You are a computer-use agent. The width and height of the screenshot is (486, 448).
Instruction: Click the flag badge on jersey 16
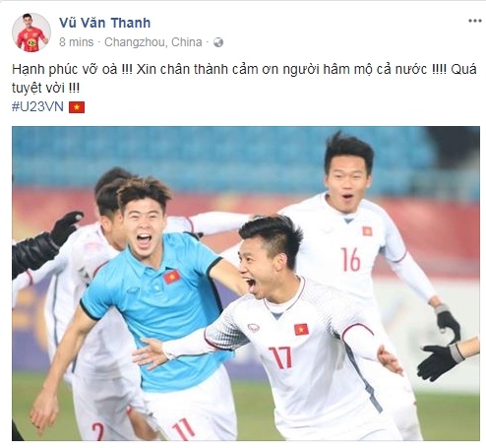367,231
